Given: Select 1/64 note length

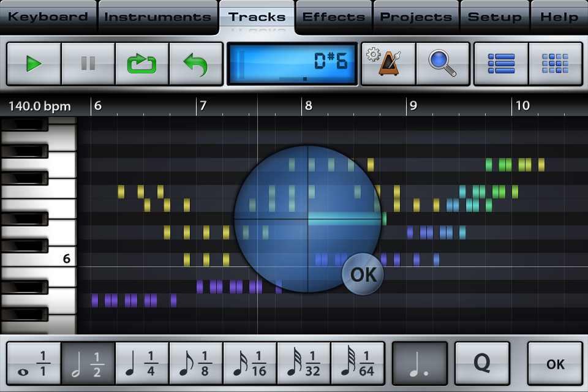Looking at the screenshot, I should tap(358, 363).
